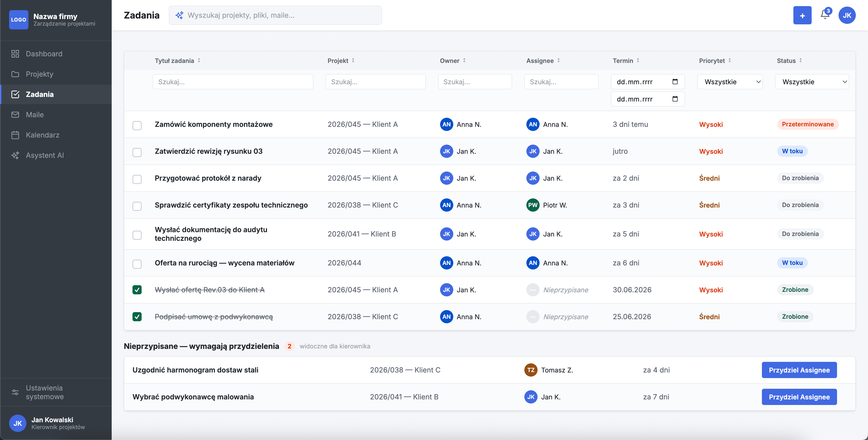Focus the Projekt column Szukaj filter field
Image resolution: width=868 pixels, height=440 pixels.
375,81
